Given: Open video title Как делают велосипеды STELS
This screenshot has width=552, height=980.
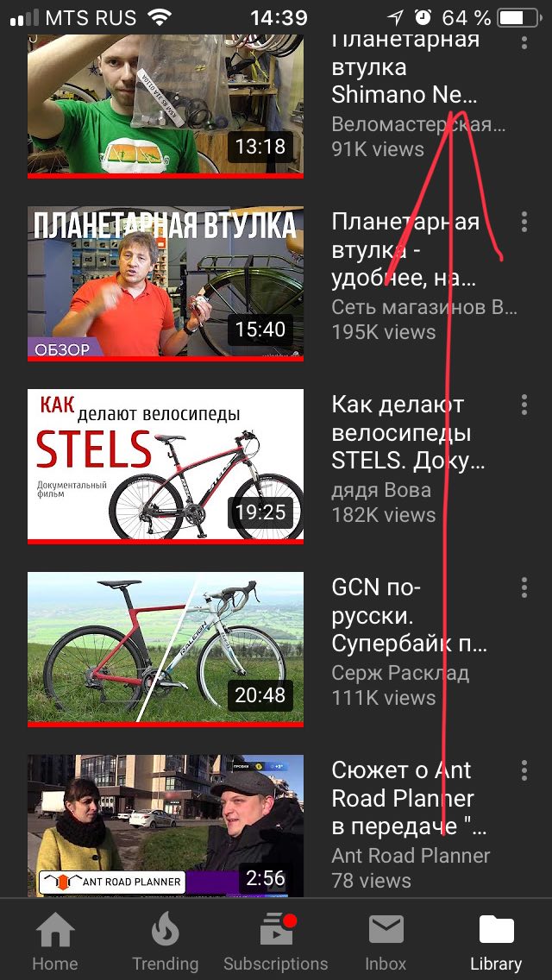Looking at the screenshot, I should pos(408,433).
